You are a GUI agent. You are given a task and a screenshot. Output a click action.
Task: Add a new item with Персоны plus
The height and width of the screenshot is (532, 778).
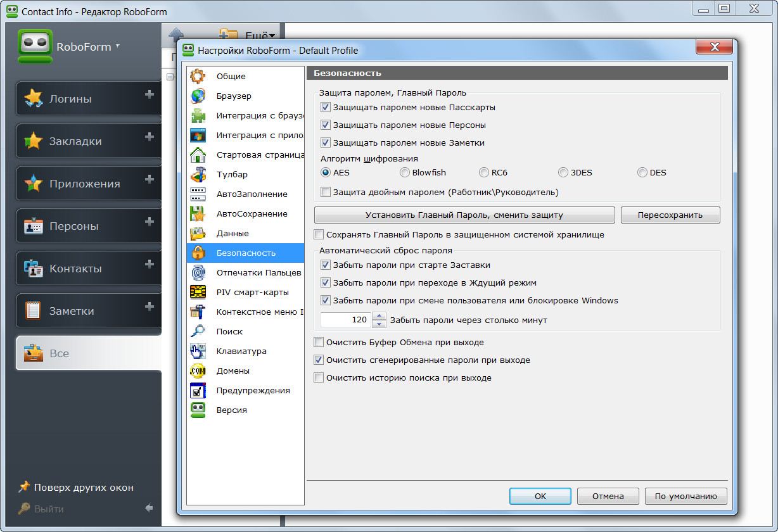(x=150, y=222)
